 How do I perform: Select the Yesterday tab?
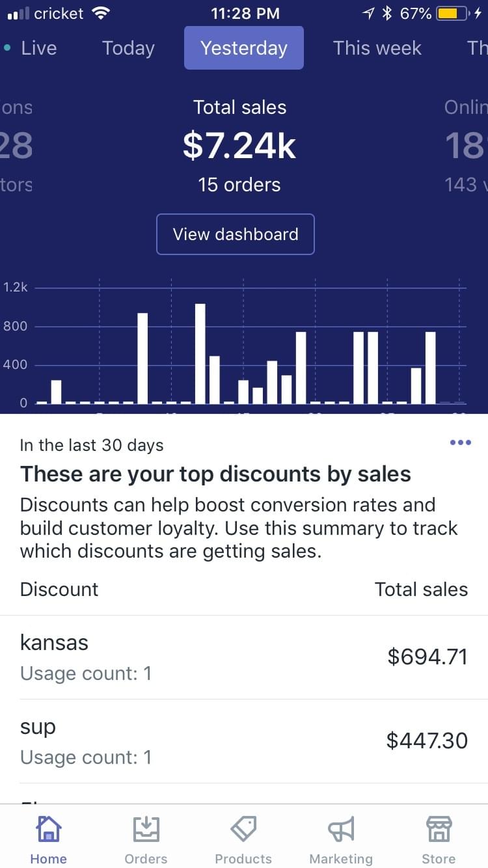pyautogui.click(x=244, y=48)
